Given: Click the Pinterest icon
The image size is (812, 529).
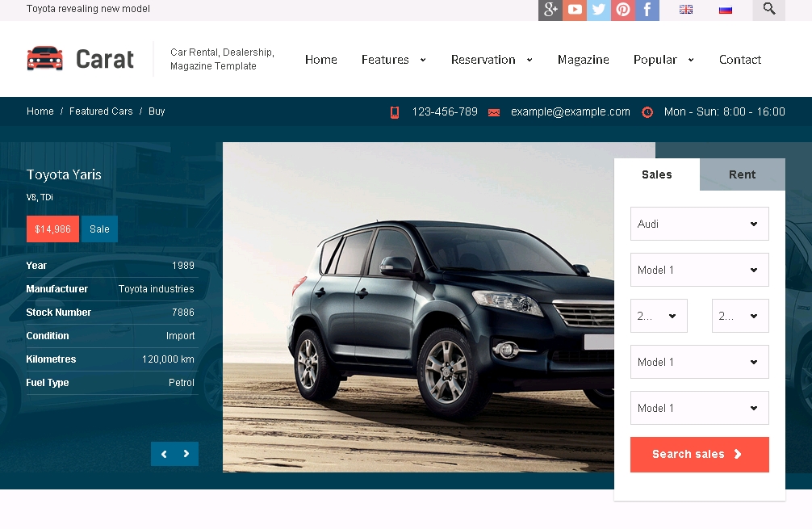Looking at the screenshot, I should [623, 10].
